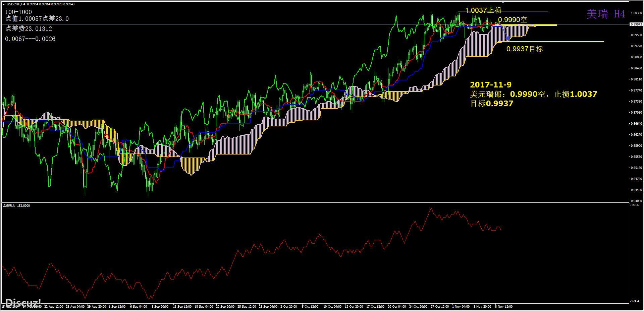Click the 0.94060 price scale label
This screenshot has height=311, width=644.
point(636,201)
